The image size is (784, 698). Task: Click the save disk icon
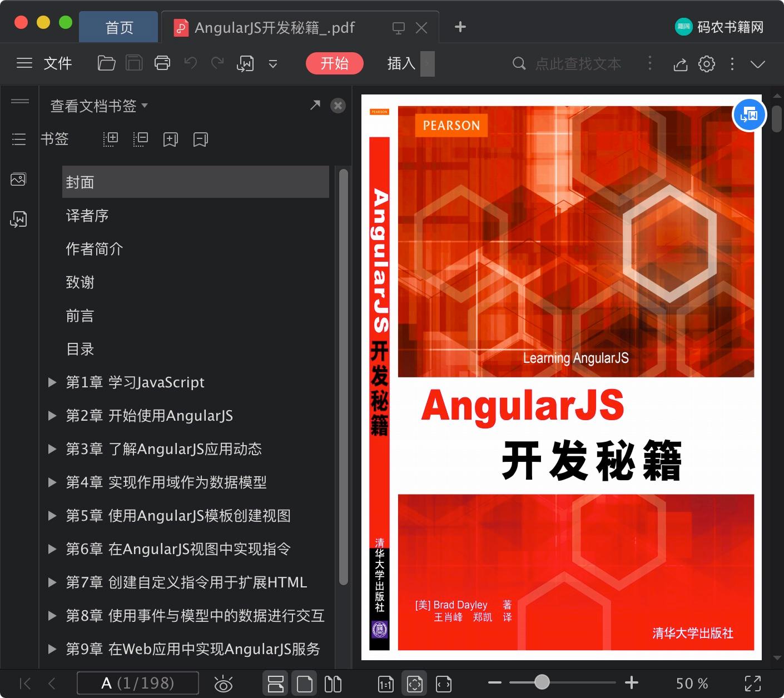(134, 63)
